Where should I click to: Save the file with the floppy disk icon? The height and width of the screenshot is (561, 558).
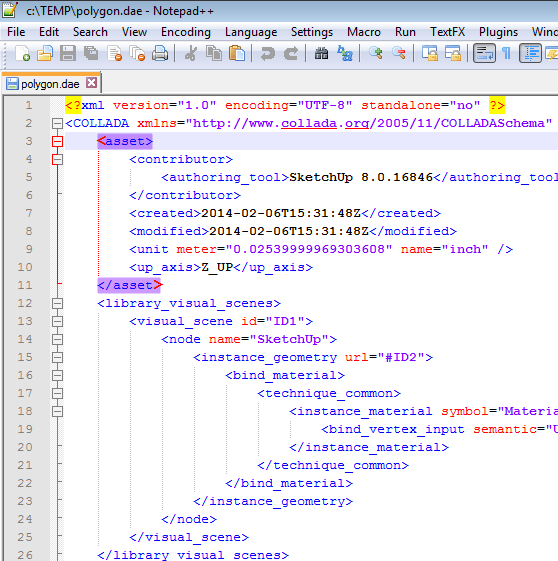click(68, 53)
